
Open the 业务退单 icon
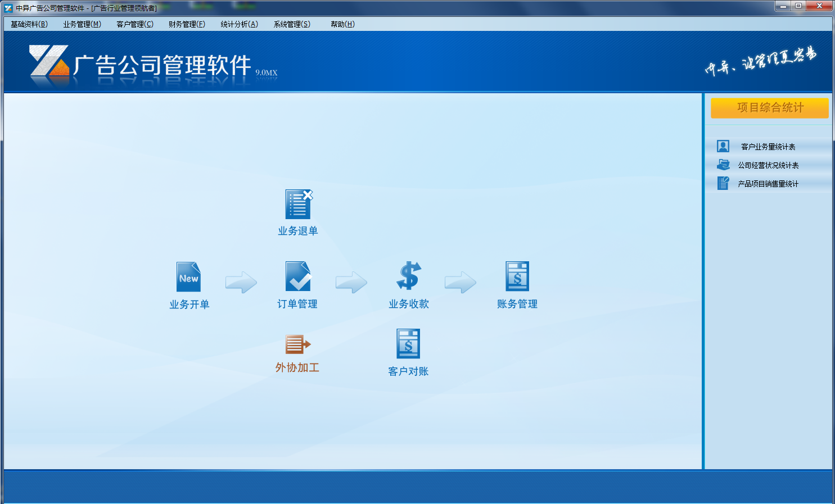299,204
